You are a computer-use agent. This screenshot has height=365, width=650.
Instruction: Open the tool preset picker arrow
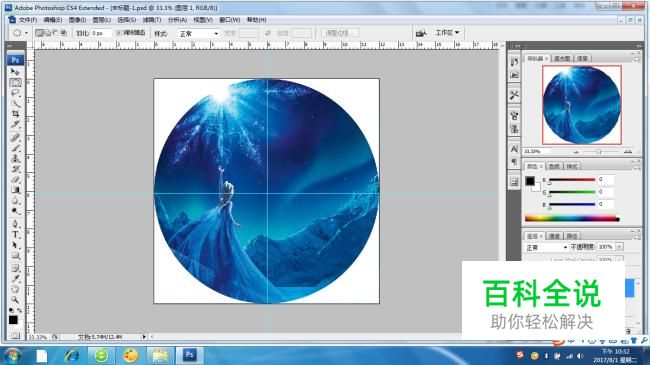pos(27,33)
